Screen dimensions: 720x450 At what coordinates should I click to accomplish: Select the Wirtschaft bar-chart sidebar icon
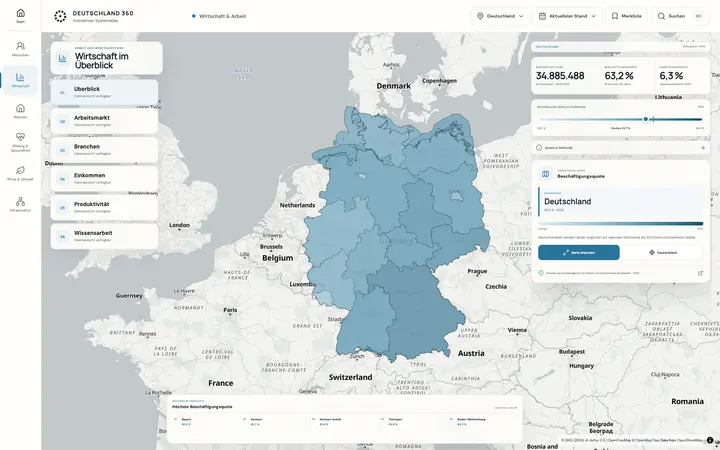pyautogui.click(x=20, y=77)
